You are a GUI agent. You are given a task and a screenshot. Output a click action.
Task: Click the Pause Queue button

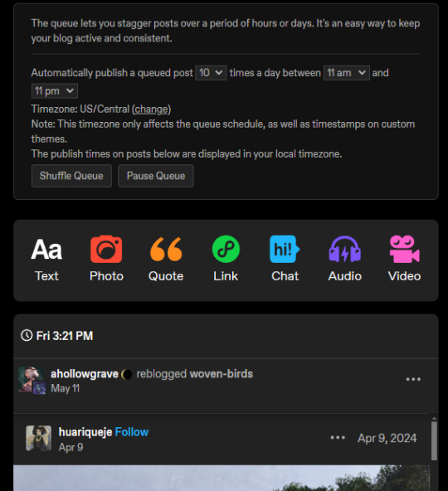156,176
